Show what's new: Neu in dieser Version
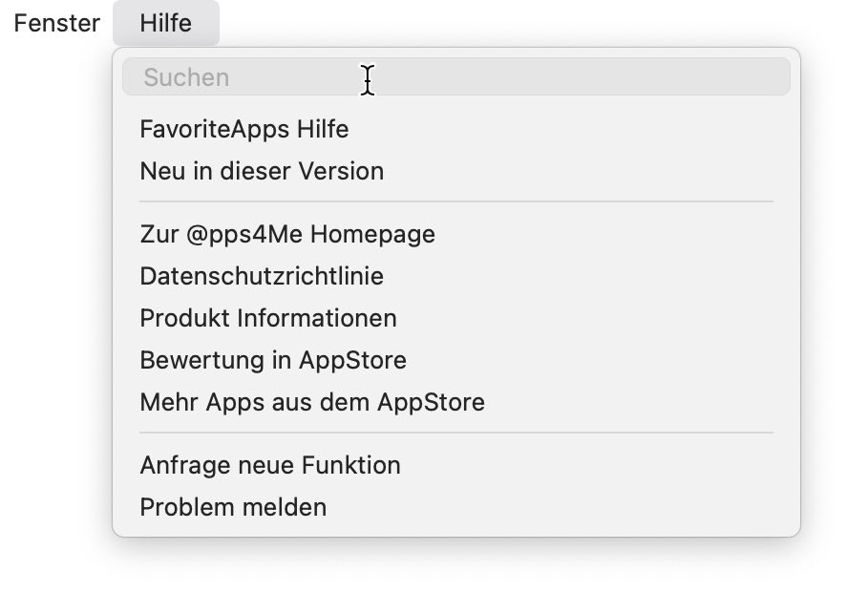This screenshot has width=868, height=614. tap(456, 171)
